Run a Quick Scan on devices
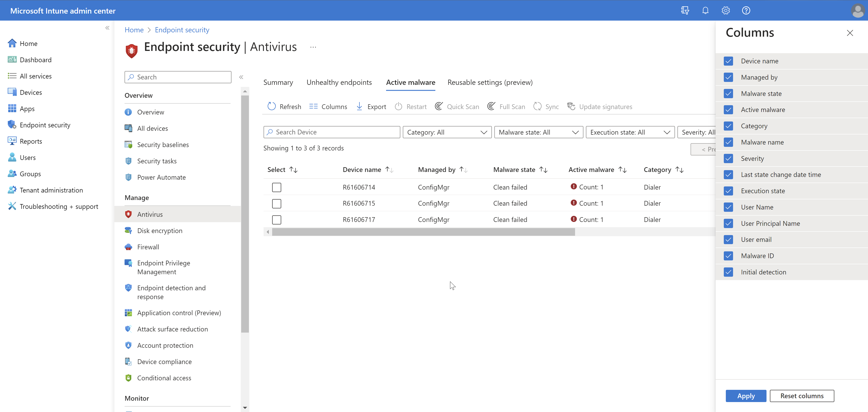The image size is (868, 412). [x=457, y=106]
